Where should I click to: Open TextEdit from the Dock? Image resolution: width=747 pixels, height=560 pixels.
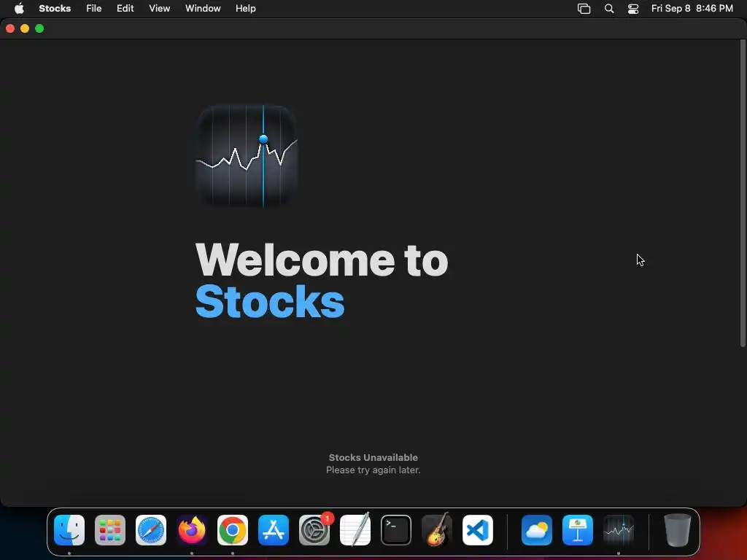[x=355, y=530]
